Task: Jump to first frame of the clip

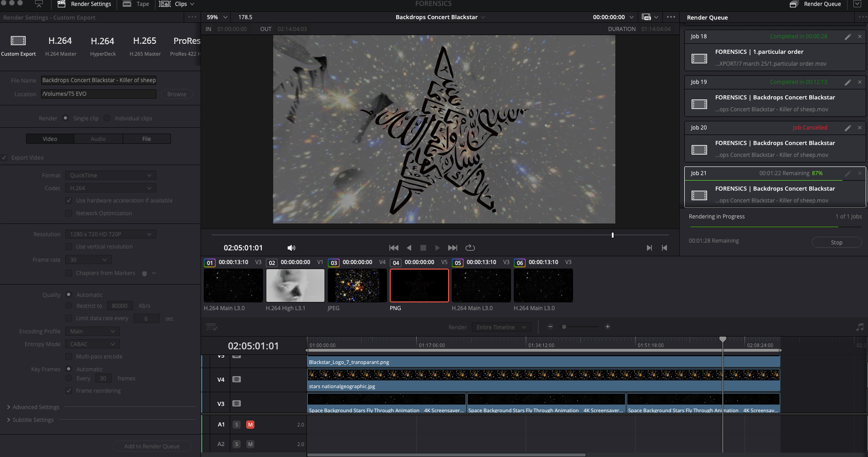Action: click(x=394, y=248)
